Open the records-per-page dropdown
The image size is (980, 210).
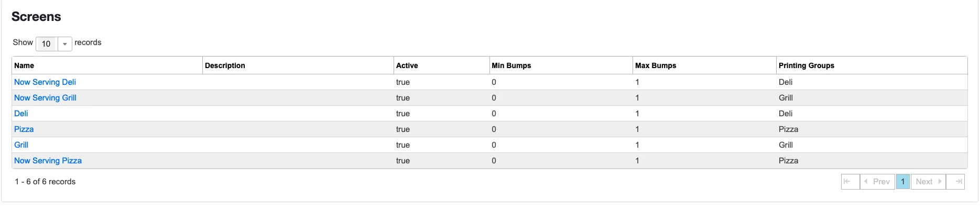64,44
